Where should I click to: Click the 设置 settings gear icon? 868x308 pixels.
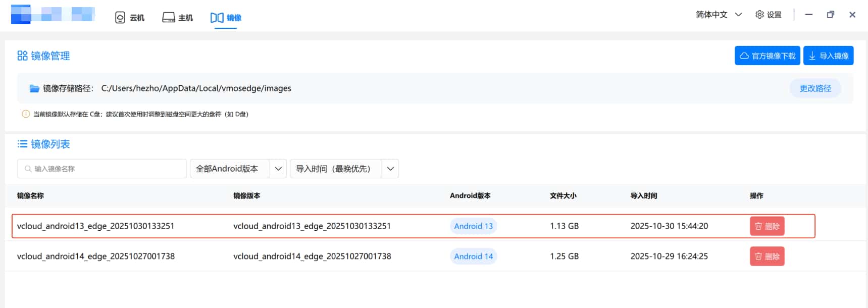pos(759,15)
